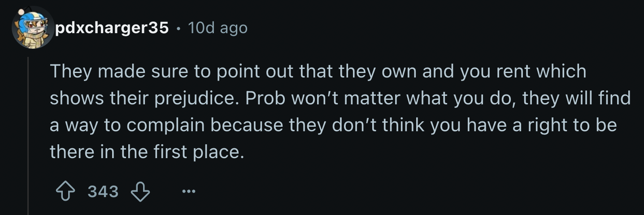Viewport: 644px width, 215px height.
Task: Click pdxcharger35's avatar image
Action: [33, 28]
